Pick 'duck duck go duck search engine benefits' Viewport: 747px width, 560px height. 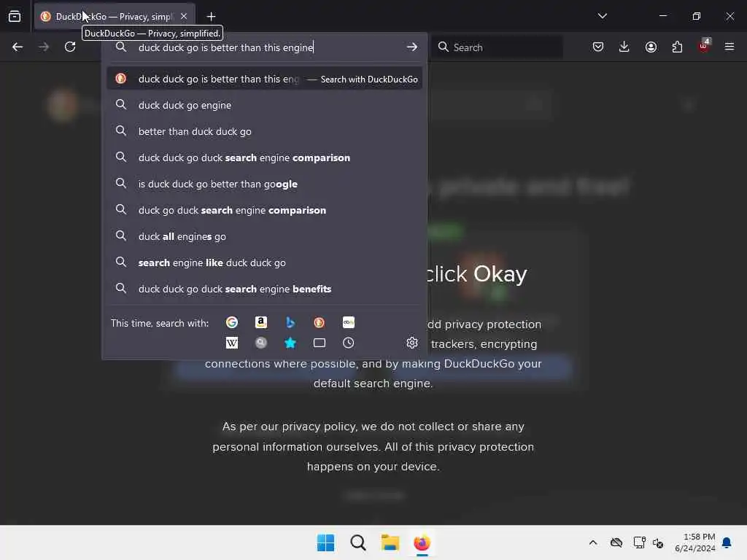pos(264,289)
